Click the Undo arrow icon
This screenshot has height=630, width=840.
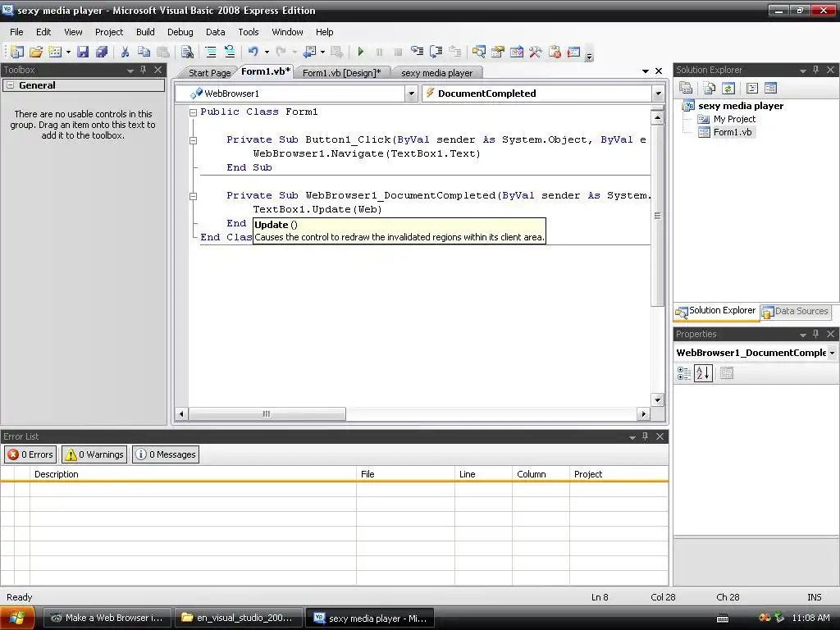tap(253, 52)
